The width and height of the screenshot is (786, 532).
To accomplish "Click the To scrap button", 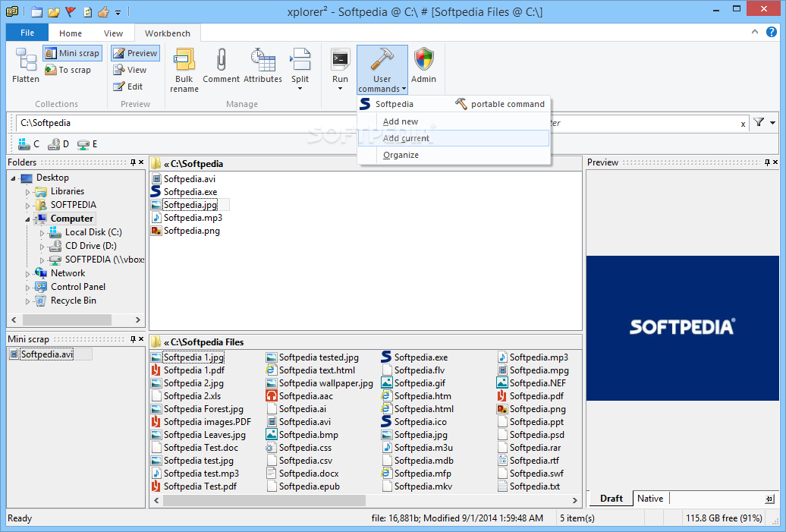I will [x=68, y=70].
